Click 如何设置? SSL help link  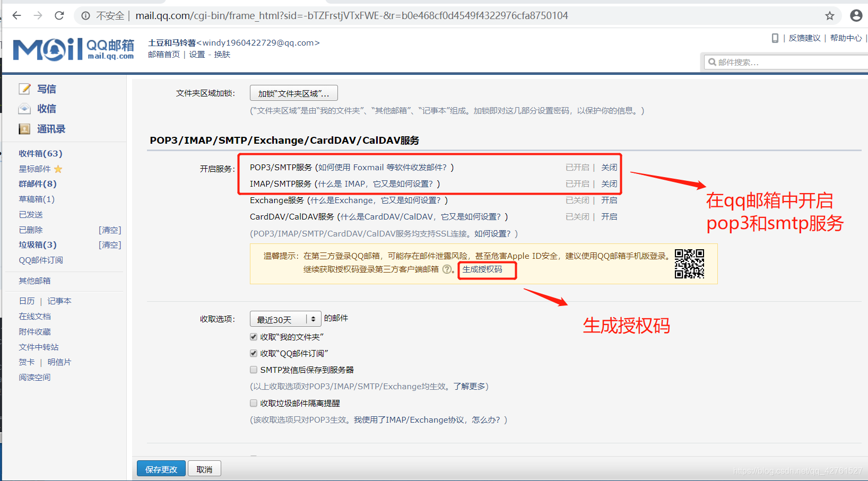click(492, 234)
